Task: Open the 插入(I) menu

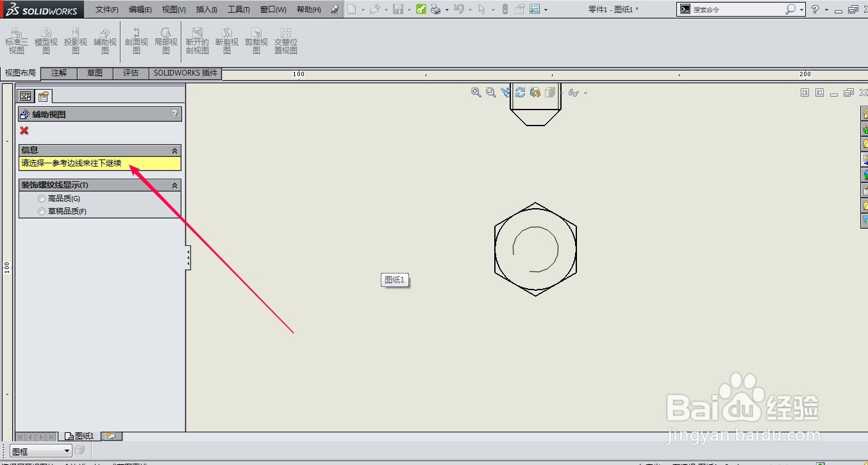Action: tap(206, 10)
